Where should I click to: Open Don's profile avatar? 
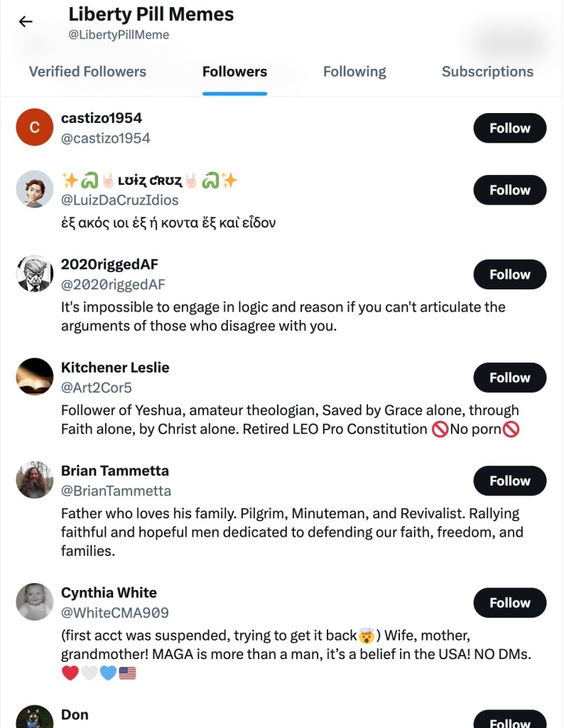[35, 718]
